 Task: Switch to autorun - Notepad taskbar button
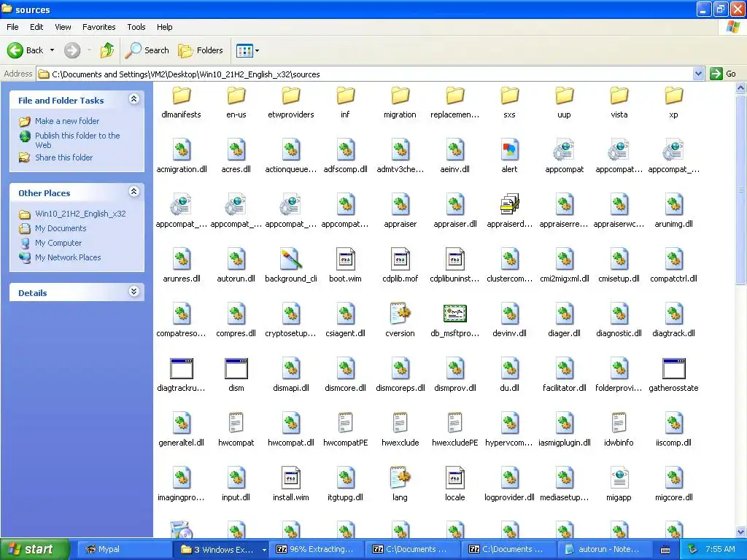(604, 549)
